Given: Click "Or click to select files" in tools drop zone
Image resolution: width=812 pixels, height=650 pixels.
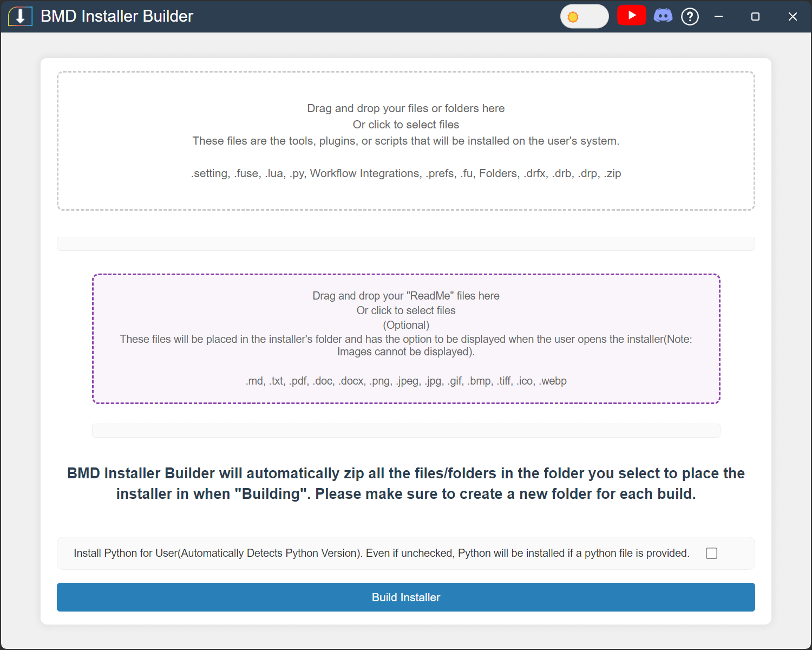Looking at the screenshot, I should coord(406,125).
